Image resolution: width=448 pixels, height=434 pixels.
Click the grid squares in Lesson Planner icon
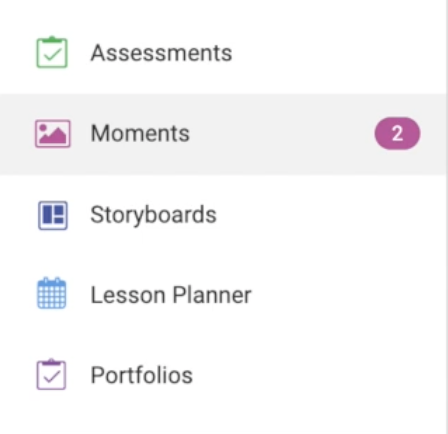51,297
